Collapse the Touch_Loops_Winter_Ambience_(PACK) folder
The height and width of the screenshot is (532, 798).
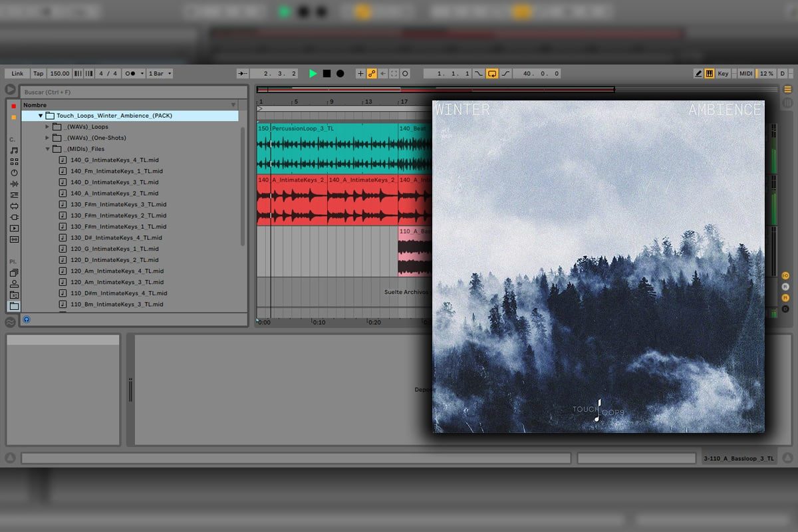pos(41,116)
